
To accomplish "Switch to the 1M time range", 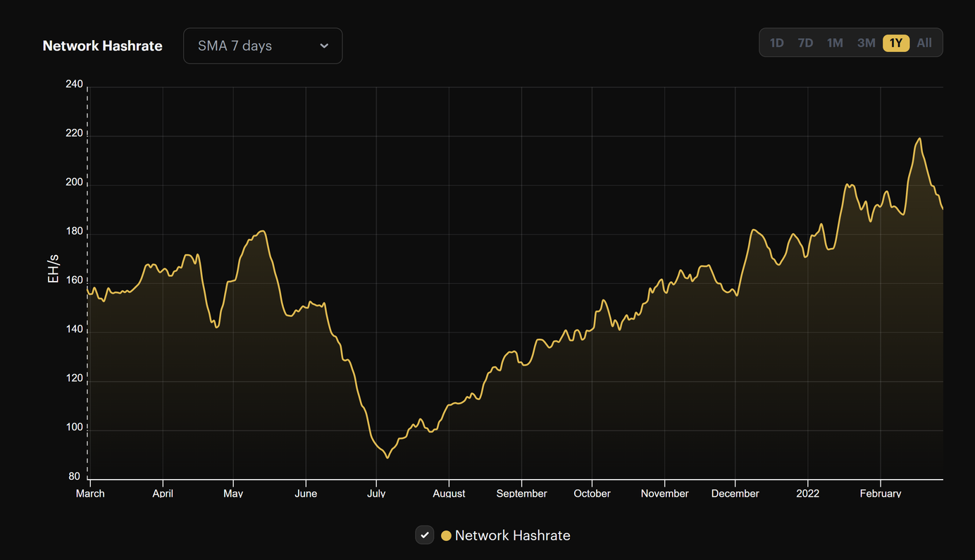I will click(x=835, y=42).
